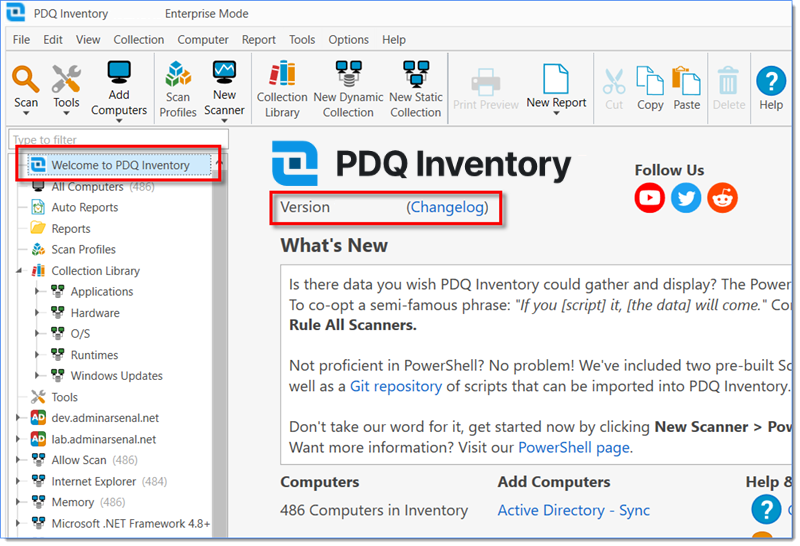Screen dimensions: 800x546
Task: Expand the Applications tree node
Action: (39, 292)
